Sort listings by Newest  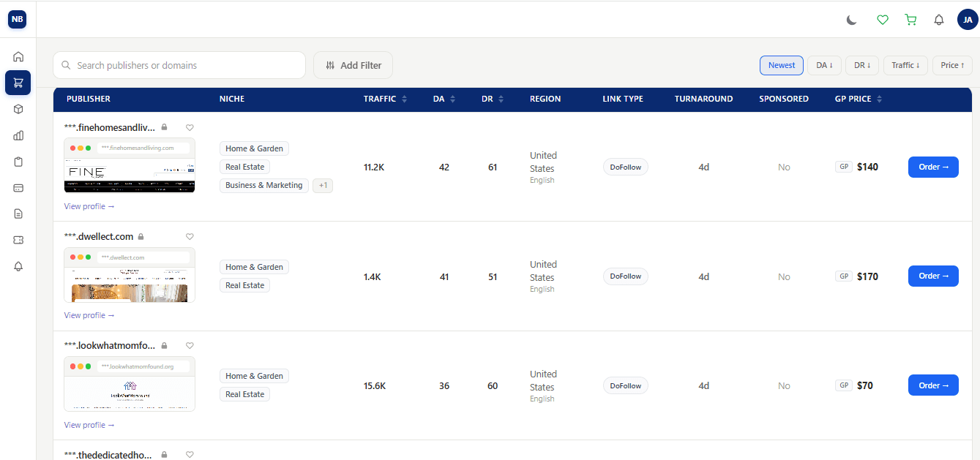782,65
